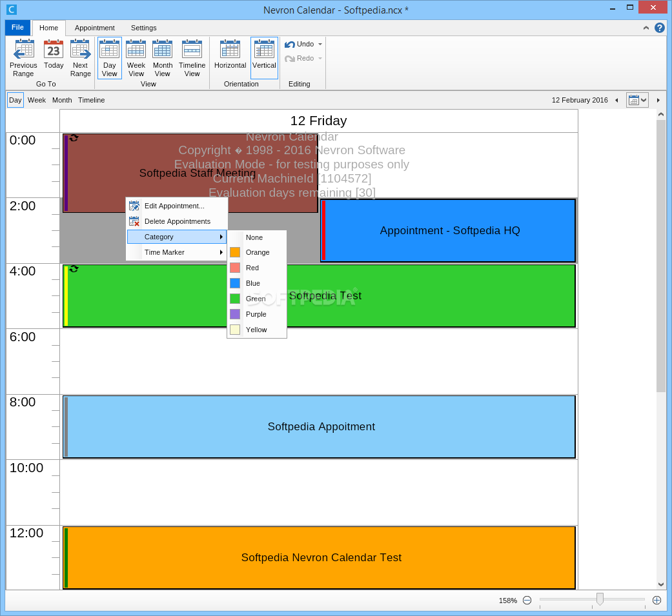Open the Undo history dropdown arrow

[x=320, y=44]
